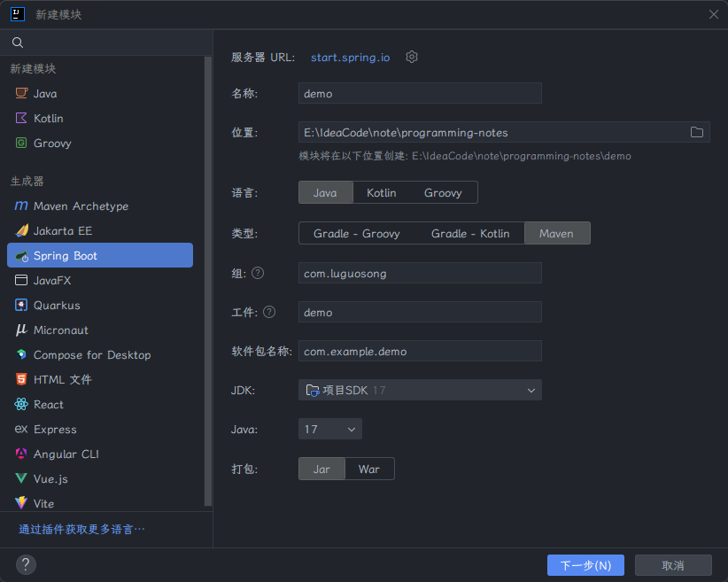Open the JDK 项目SDK dropdown
This screenshot has height=582, width=728.
tap(420, 390)
